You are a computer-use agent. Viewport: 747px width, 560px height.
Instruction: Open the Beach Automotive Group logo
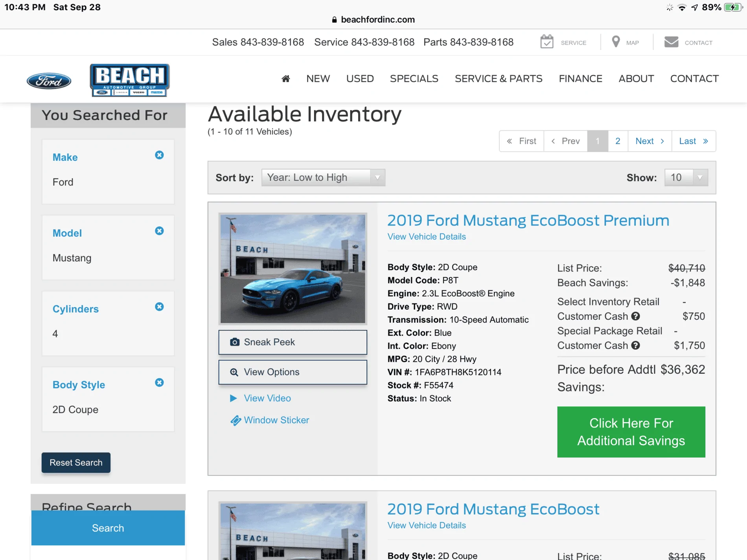point(130,80)
